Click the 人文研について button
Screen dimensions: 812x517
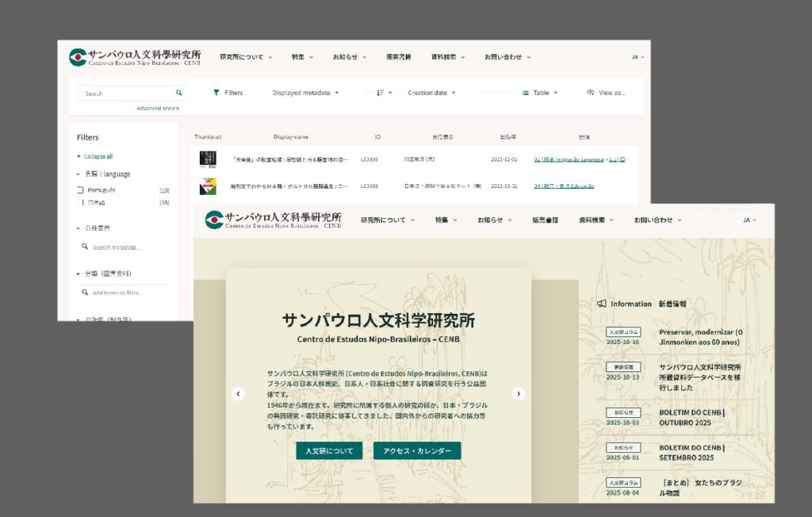[329, 451]
